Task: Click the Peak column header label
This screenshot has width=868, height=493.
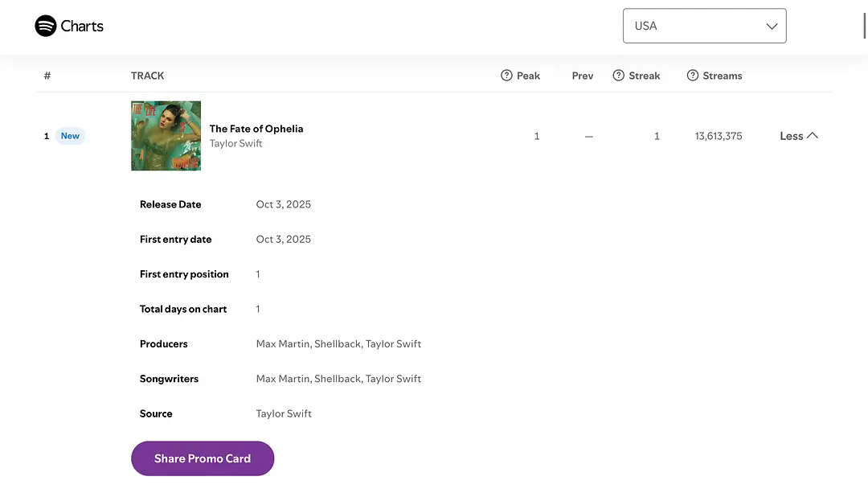Action: coord(528,76)
